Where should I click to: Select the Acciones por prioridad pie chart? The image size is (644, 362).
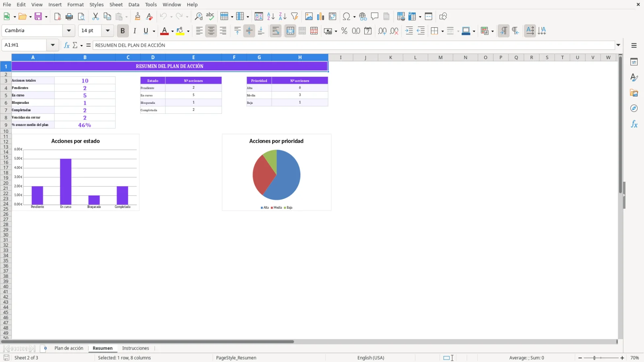coord(277,172)
